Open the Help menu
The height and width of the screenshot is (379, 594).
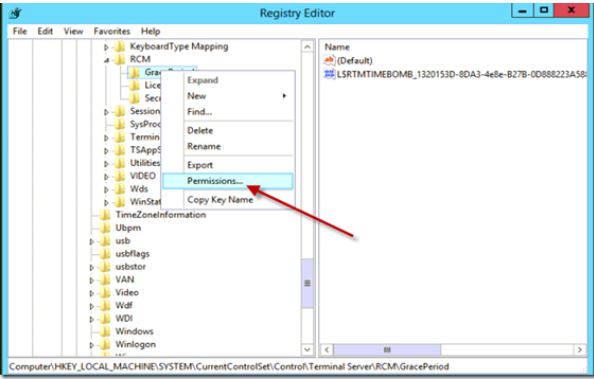(x=150, y=31)
